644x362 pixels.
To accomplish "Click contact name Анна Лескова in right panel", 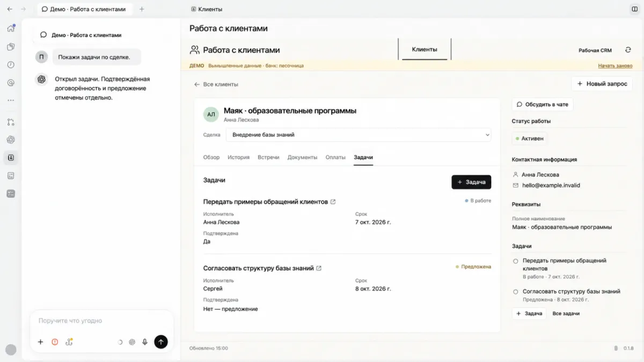I will click(540, 174).
